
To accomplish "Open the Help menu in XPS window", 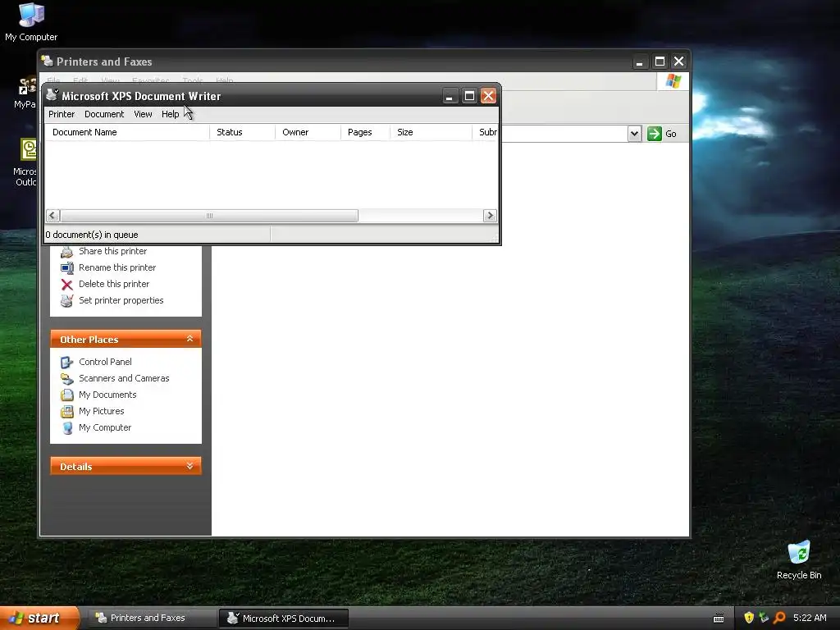I will [x=170, y=114].
